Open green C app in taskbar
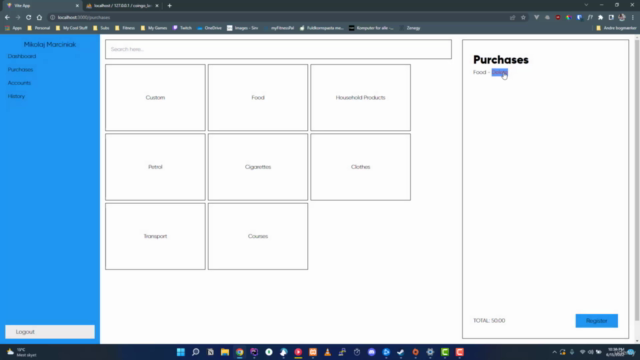This screenshot has width=640, height=360. coord(445,352)
